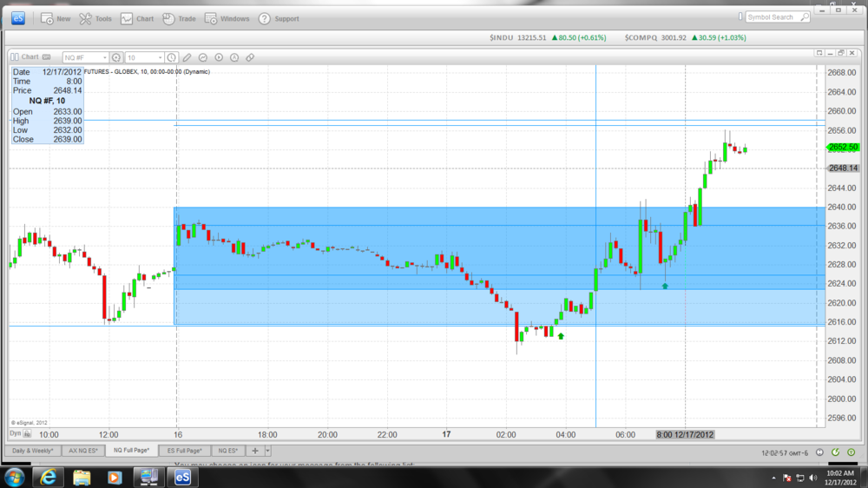
Task: Click the 2652.50 current price marker
Action: click(x=843, y=147)
